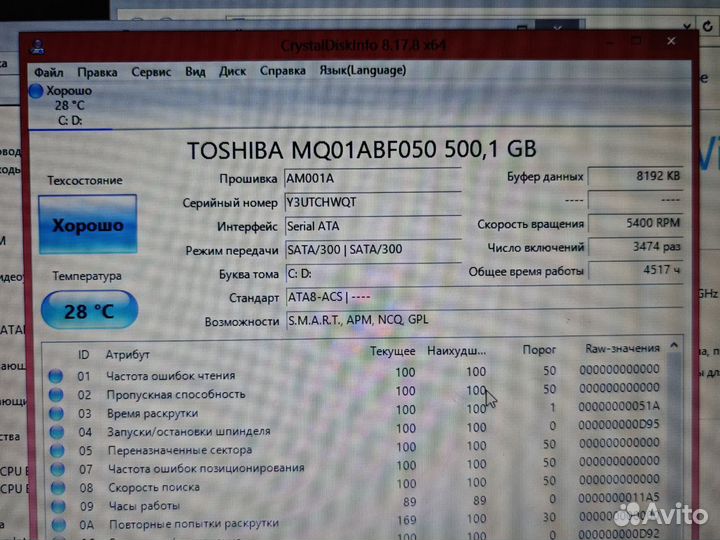This screenshot has height=540, width=720.
Task: Click the Прошивка field AM001A
Action: click(372, 178)
